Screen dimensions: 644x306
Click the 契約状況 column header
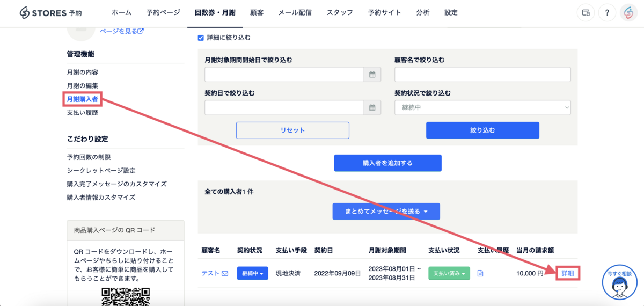point(250,250)
